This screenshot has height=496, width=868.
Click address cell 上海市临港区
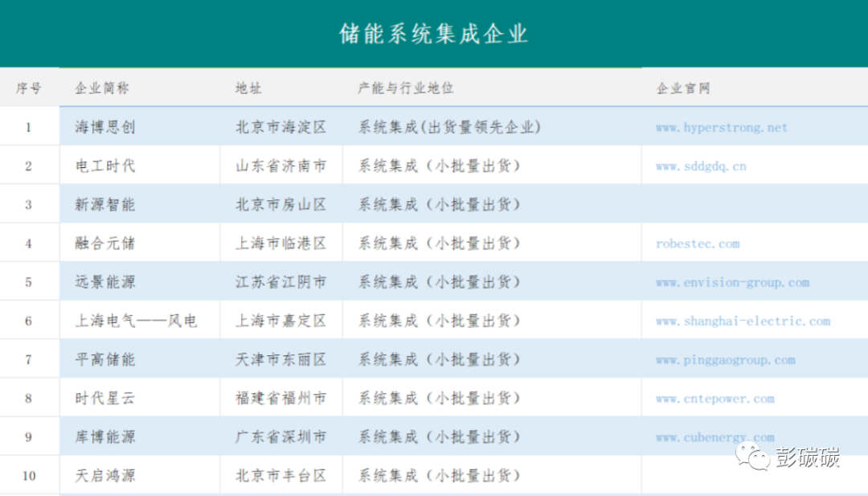pyautogui.click(x=281, y=244)
